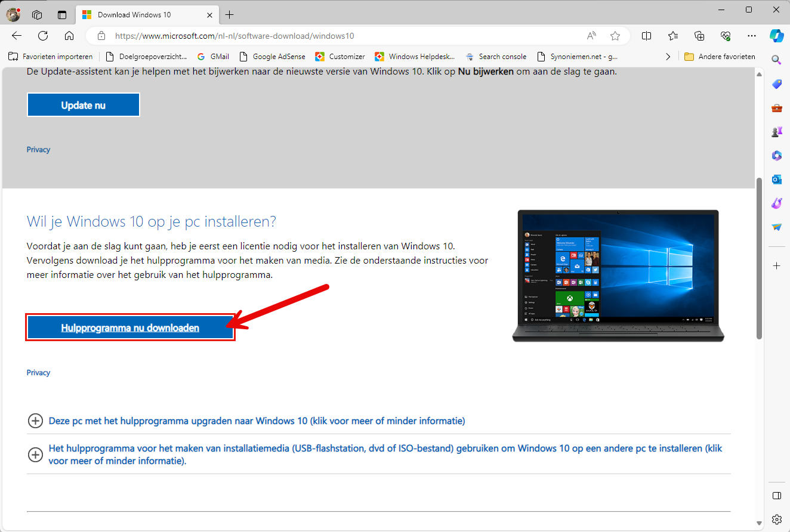Expand the favorites bar overflow chevron

pyautogui.click(x=668, y=57)
